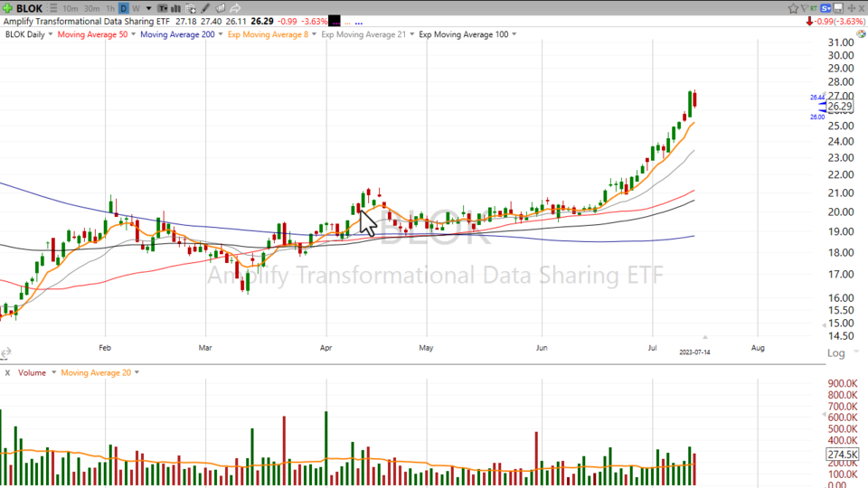Activate the pencil drawing tool
The image size is (868, 488).
[x=206, y=8]
